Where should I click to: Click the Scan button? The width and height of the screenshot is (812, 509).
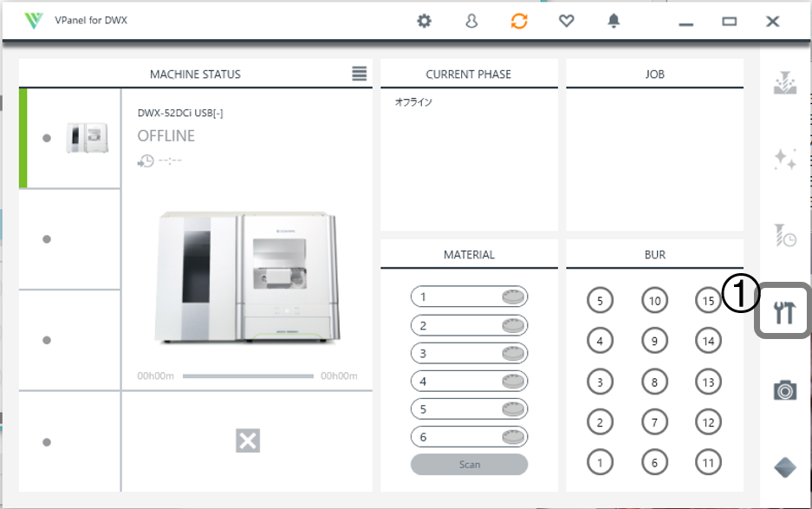469,465
